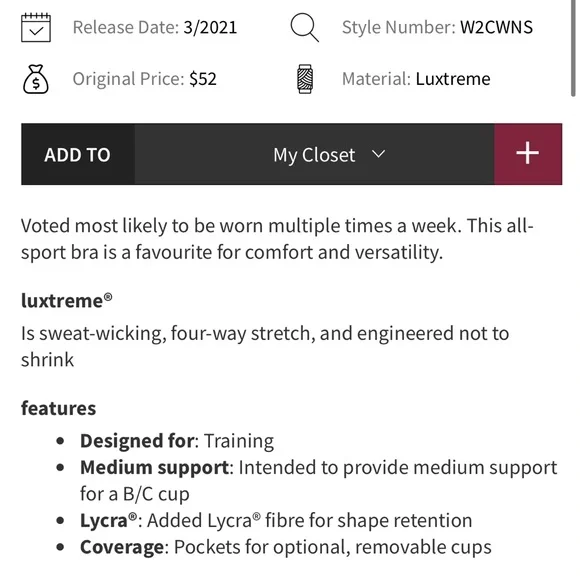Click the $52 original price value
The image size is (580, 580).
coord(203,79)
